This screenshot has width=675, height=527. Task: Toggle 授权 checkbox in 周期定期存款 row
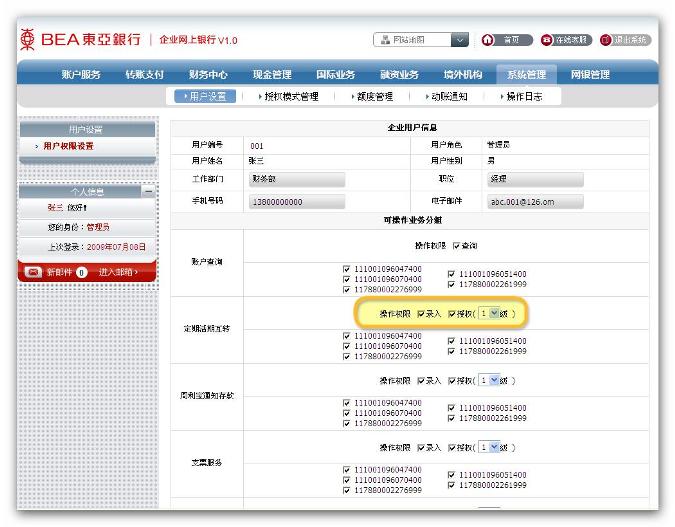coord(453,381)
